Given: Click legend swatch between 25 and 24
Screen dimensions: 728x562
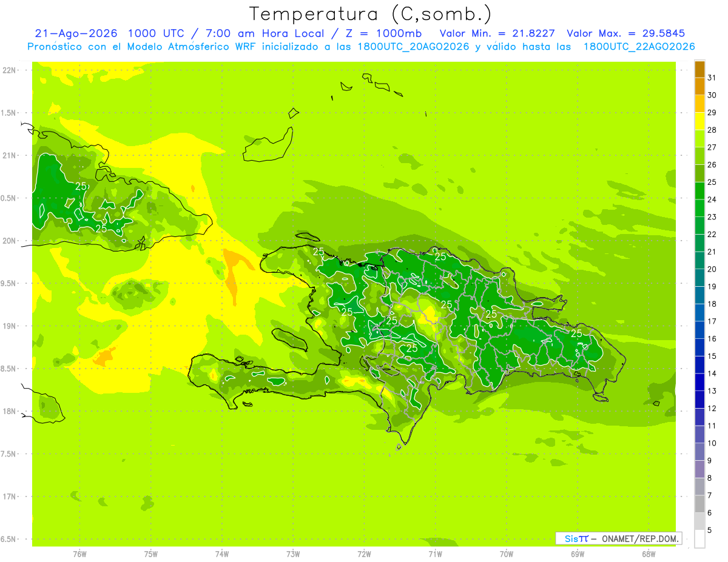Looking at the screenshot, I should 699,190.
